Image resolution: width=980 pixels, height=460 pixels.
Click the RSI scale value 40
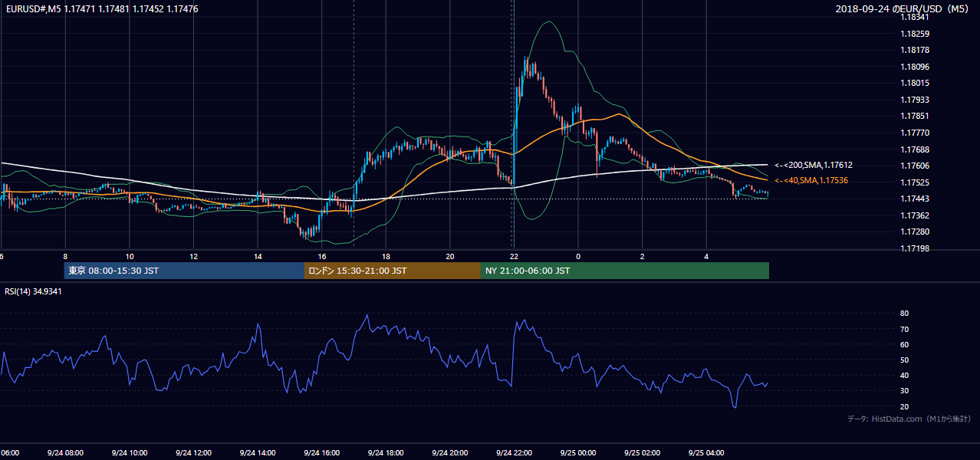pyautogui.click(x=904, y=375)
